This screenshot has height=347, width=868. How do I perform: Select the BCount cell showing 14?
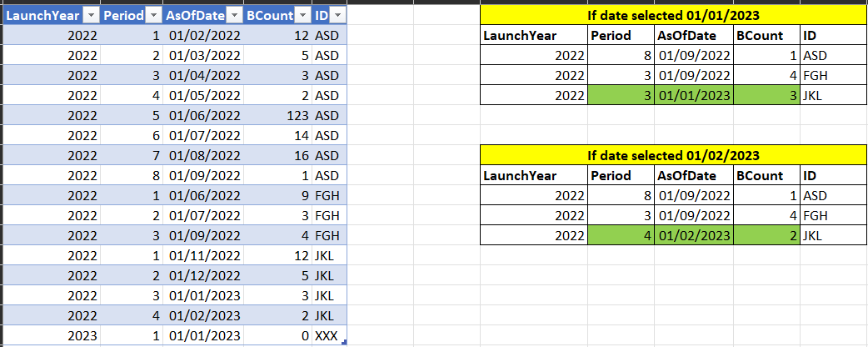(x=277, y=135)
